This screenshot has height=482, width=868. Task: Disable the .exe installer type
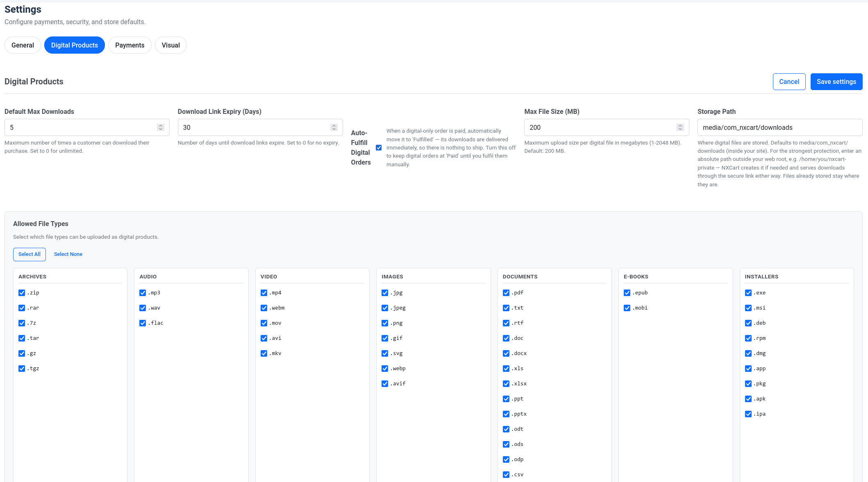[748, 293]
